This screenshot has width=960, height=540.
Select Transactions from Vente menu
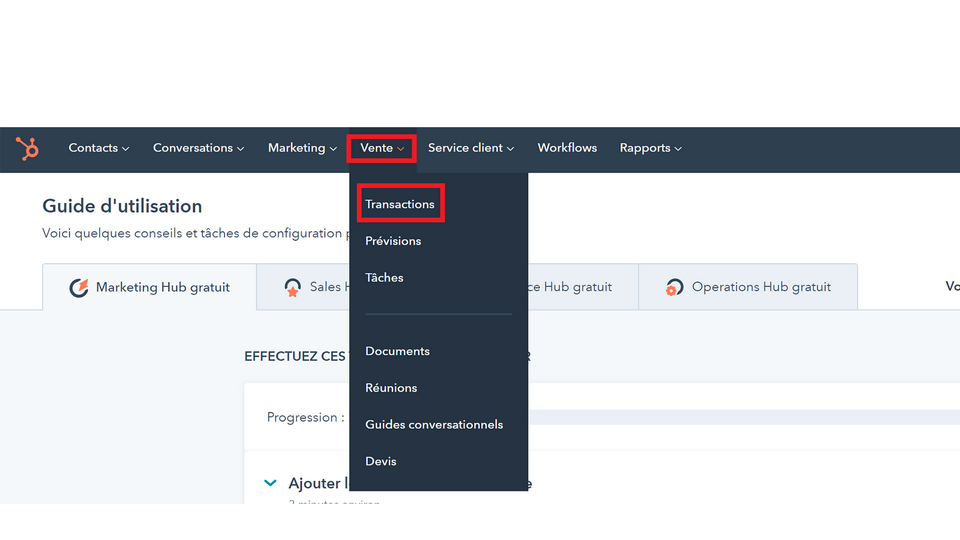pos(400,204)
